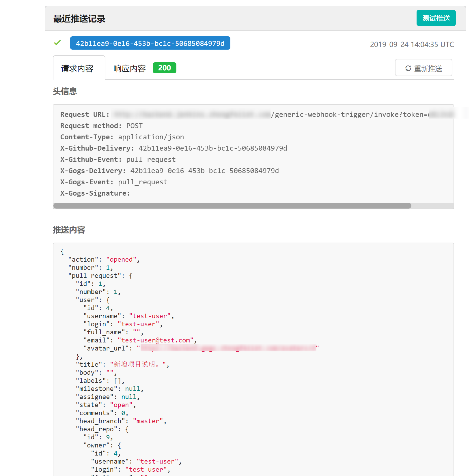Click the X-Gogs-Signature header line
The height and width of the screenshot is (476, 472).
point(95,193)
